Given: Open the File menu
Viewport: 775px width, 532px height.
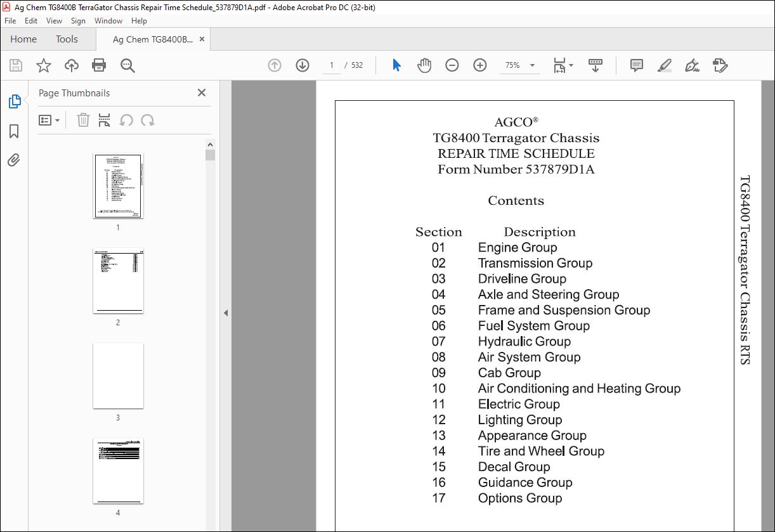Looking at the screenshot, I should click(x=10, y=21).
